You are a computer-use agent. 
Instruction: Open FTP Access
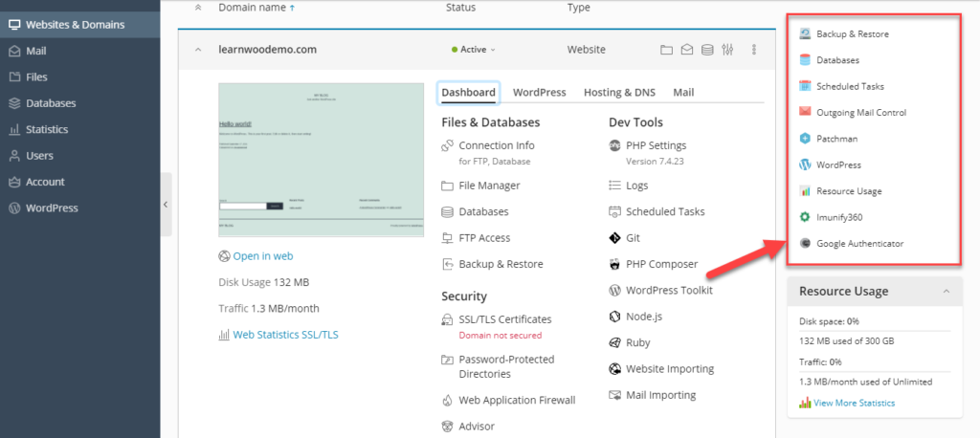(484, 238)
